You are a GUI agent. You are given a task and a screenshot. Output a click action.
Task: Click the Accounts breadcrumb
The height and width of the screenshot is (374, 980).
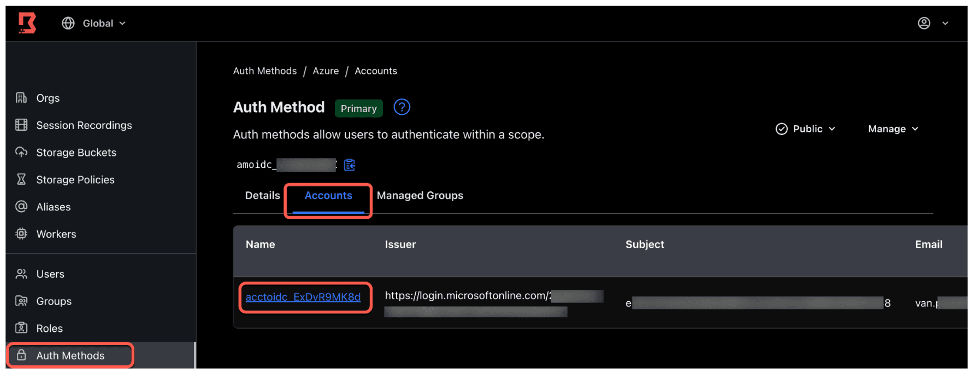click(376, 71)
